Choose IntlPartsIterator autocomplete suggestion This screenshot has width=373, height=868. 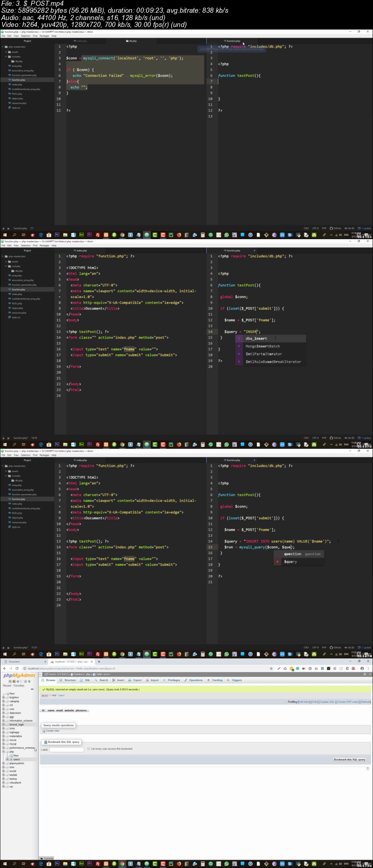(270, 354)
